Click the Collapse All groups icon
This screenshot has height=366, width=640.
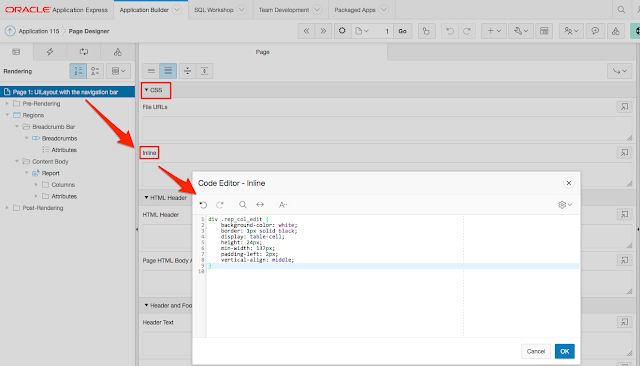[187, 71]
